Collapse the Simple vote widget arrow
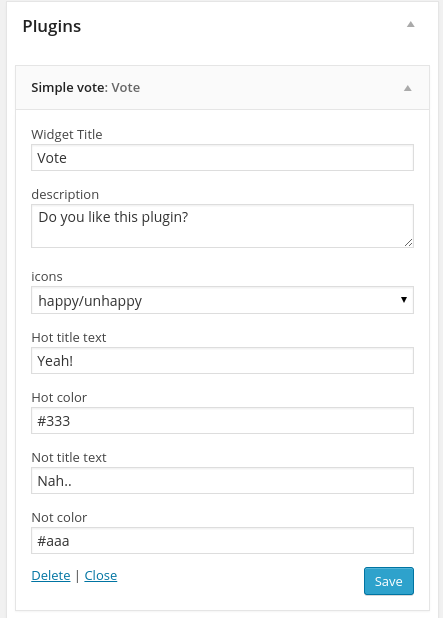Screen dimensions: 443x618 408,88
